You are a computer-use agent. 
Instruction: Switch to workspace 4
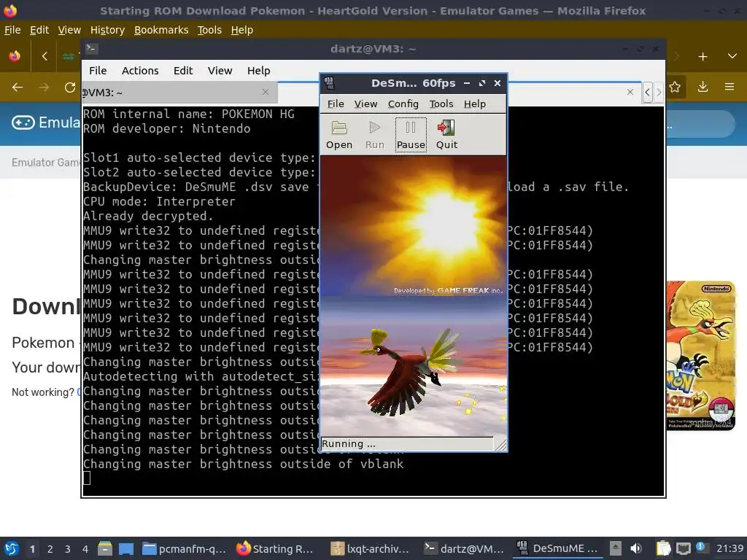click(85, 549)
